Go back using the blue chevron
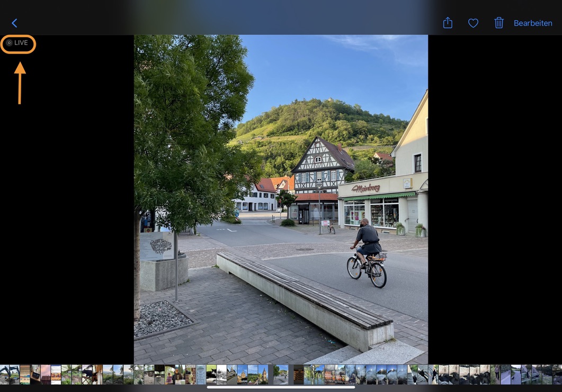This screenshot has width=562, height=392. (x=14, y=23)
